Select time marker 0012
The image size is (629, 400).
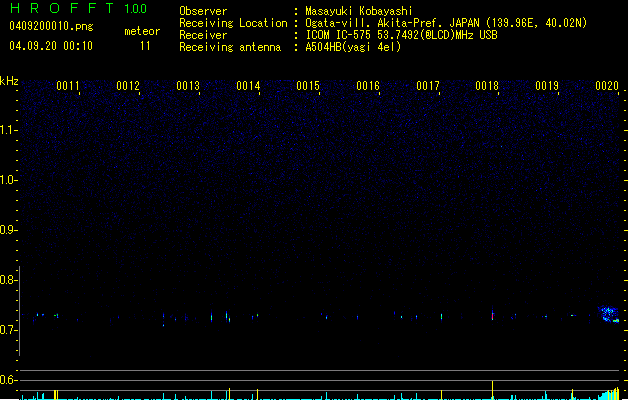pos(128,86)
